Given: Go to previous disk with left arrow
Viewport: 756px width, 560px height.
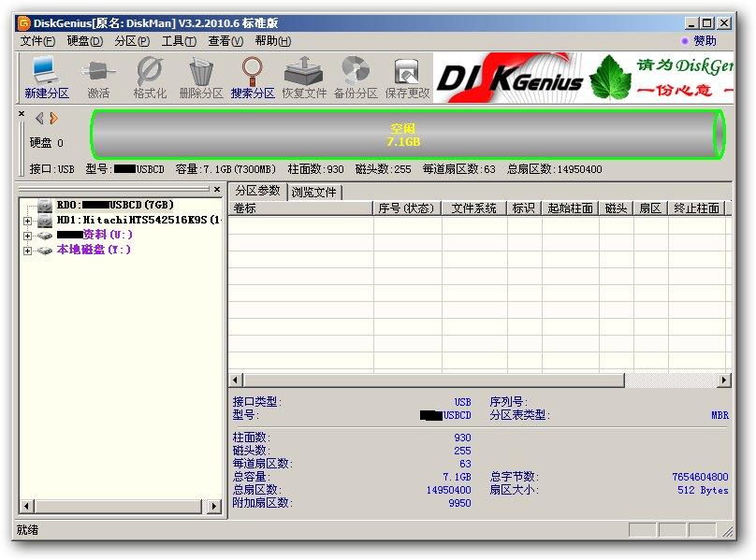Looking at the screenshot, I should (x=39, y=118).
